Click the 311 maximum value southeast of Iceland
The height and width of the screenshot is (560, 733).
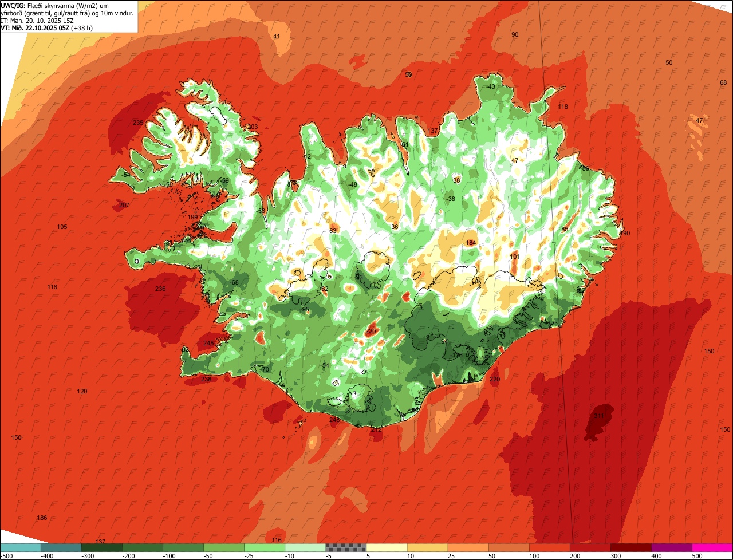click(599, 416)
